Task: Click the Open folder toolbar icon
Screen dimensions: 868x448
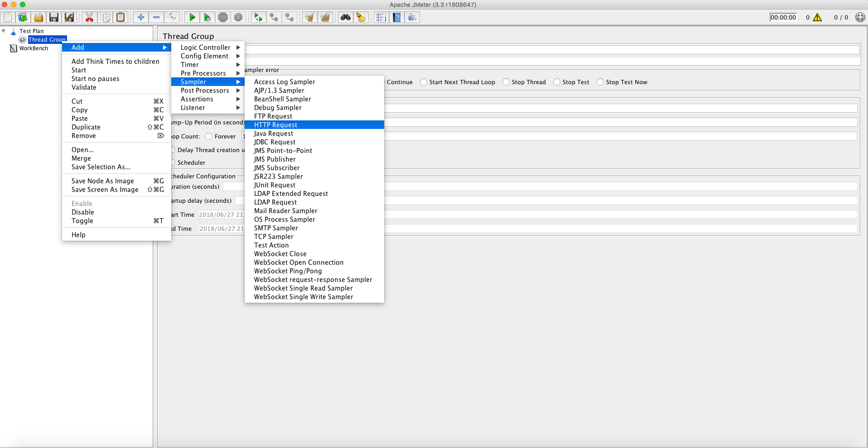Action: tap(39, 17)
